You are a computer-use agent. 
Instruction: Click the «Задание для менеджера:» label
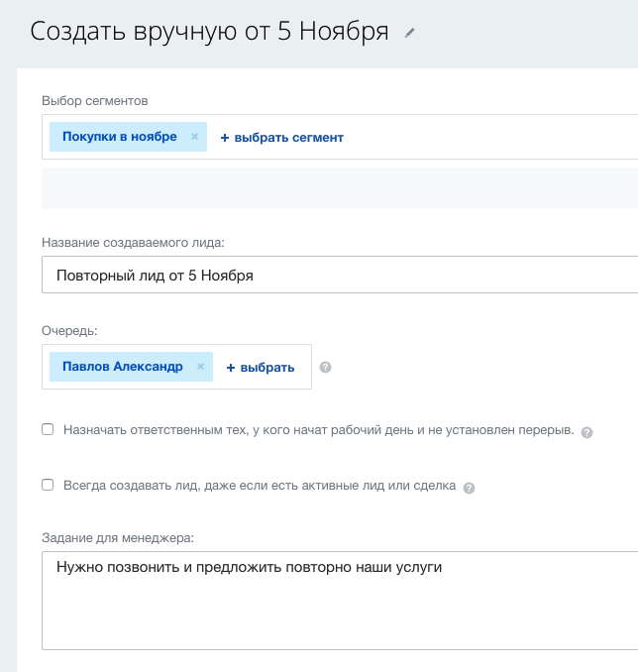118,538
